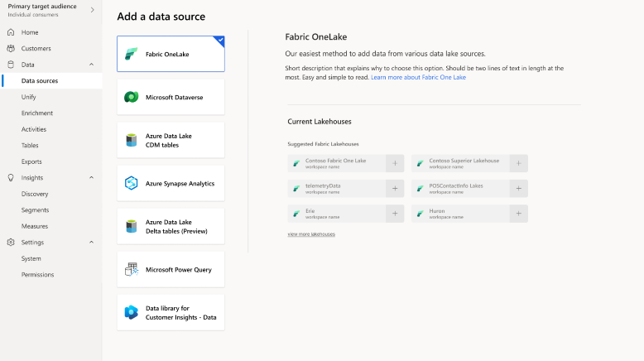
Task: Open the Unify menu item
Action: (29, 97)
